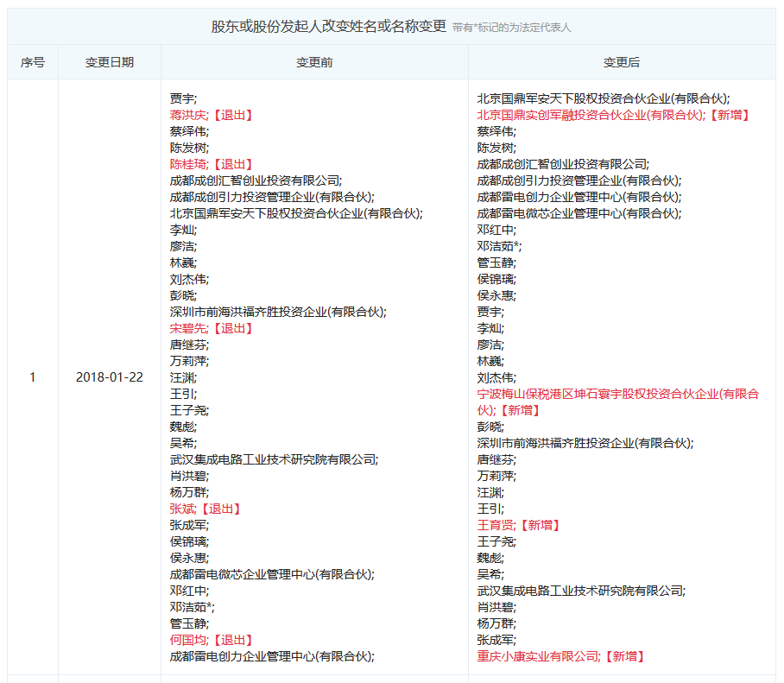Click 武汉集成电路工业技术研究院有限公司 in the 变更后 column
The image size is (784, 683).
(x=581, y=591)
